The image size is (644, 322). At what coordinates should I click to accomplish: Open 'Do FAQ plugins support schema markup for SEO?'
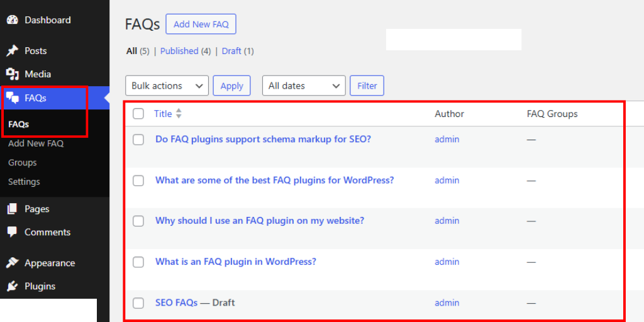click(x=263, y=139)
